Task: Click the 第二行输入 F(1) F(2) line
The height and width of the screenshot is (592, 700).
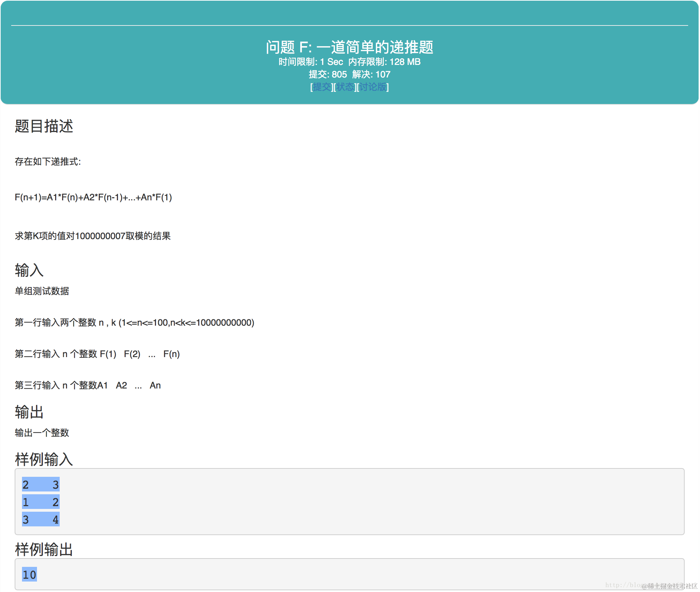Action: click(97, 354)
